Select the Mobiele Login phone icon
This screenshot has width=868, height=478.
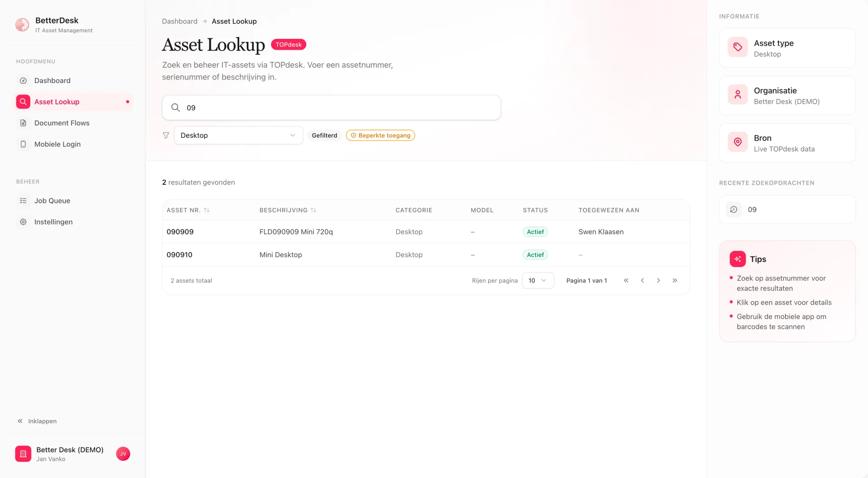[23, 144]
